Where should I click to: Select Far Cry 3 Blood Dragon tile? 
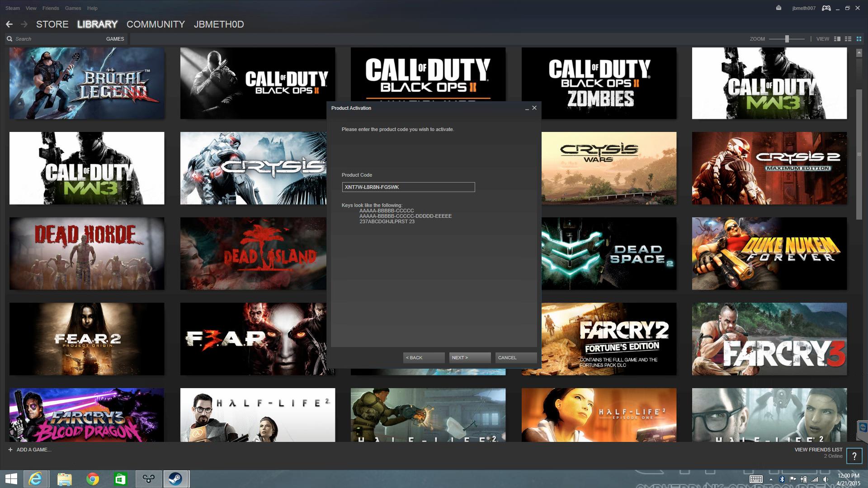[87, 415]
